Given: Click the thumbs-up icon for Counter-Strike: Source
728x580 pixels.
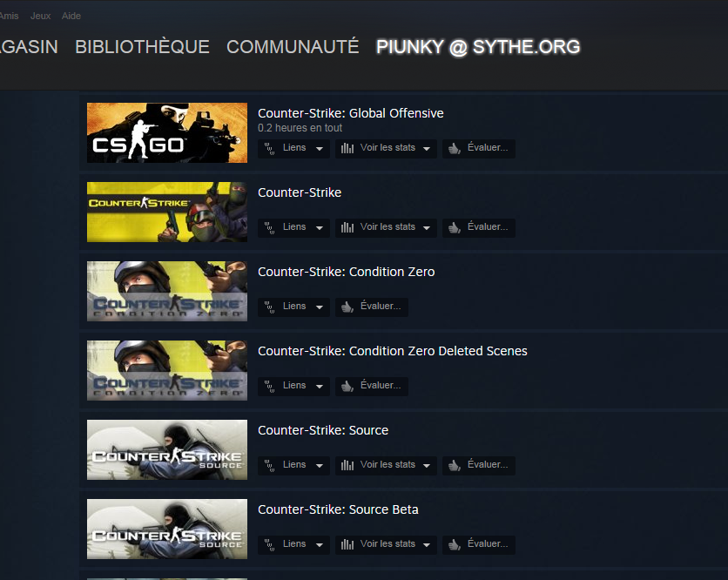Looking at the screenshot, I should click(455, 465).
